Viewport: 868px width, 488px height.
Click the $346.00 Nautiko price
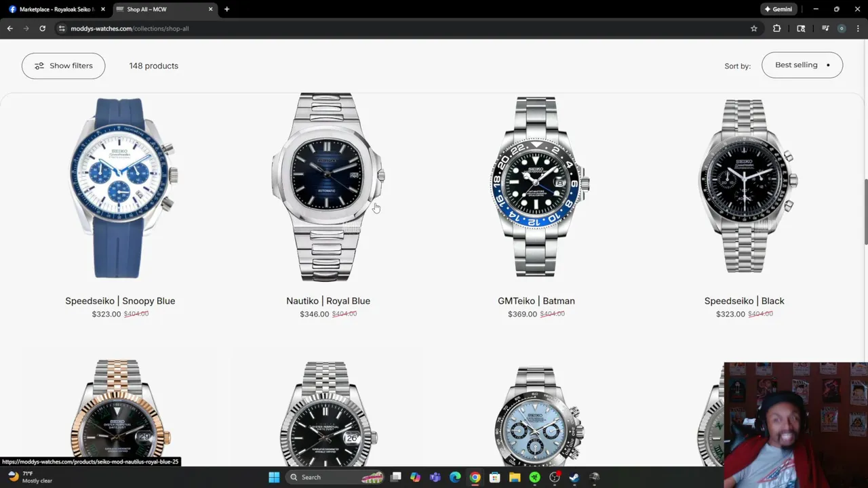pyautogui.click(x=315, y=314)
